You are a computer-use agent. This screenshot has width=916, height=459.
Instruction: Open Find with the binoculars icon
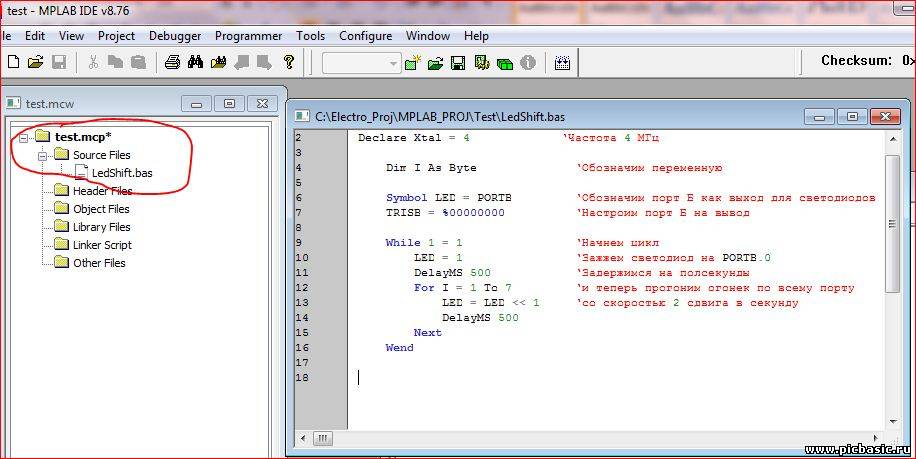pos(196,62)
